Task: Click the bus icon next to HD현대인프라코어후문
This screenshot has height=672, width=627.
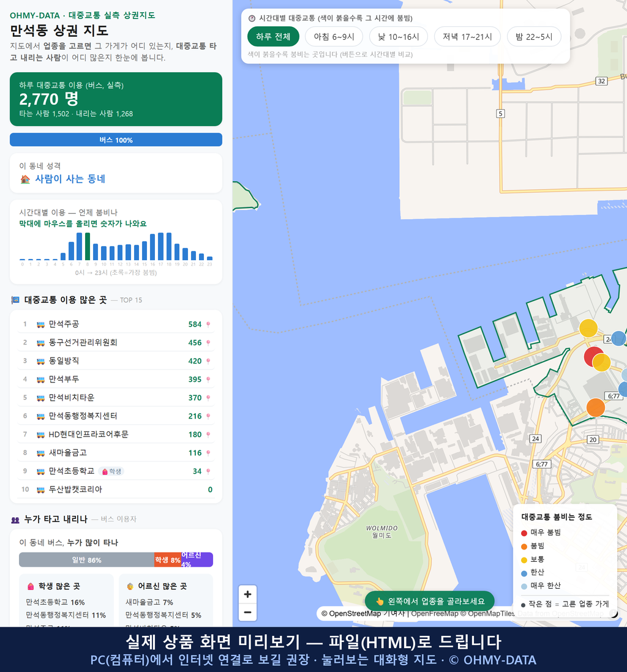Action: coord(41,435)
